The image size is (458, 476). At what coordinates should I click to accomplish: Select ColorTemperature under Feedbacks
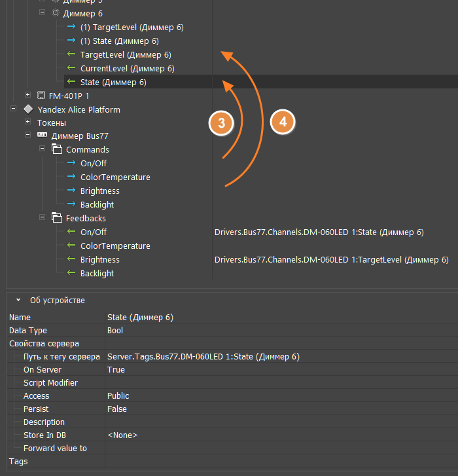pyautogui.click(x=115, y=246)
